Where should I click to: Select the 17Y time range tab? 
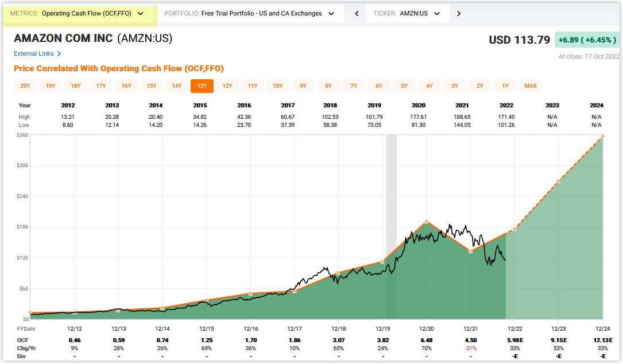click(101, 86)
